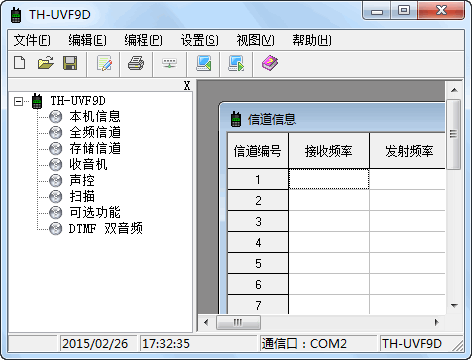Click the disc icon next to 声控

click(55, 181)
